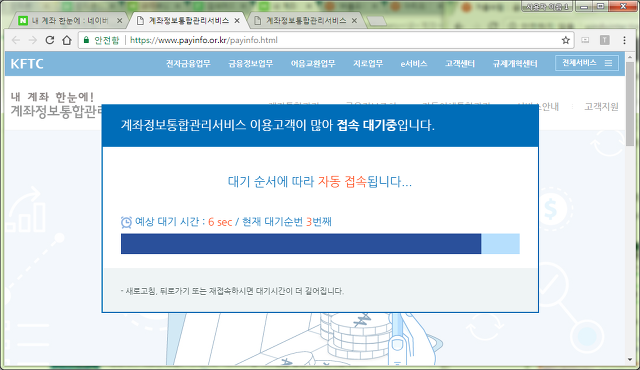Screen dimensions: 640x370
Task: Open the 고객센터 menu
Action: coord(460,64)
